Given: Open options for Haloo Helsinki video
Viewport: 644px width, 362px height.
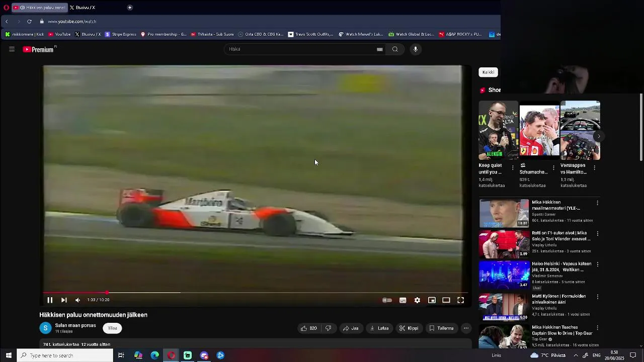Looking at the screenshot, I should (x=598, y=264).
